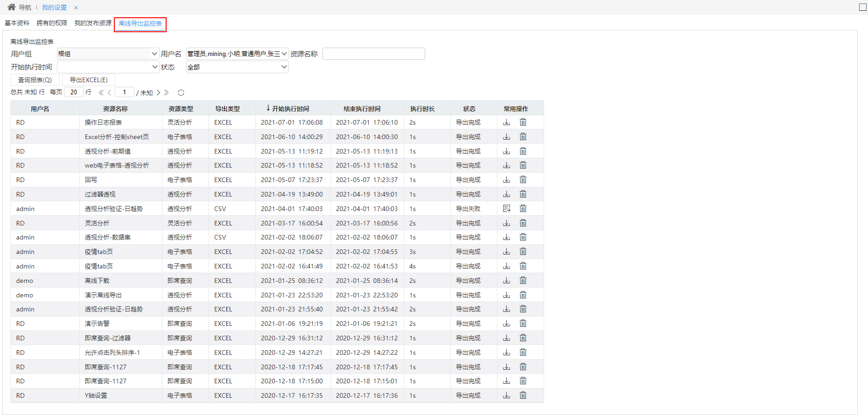Viewport: 868px width, 416px height.
Task: Download the Excel分析-控制sheet页 export
Action: coord(507,137)
